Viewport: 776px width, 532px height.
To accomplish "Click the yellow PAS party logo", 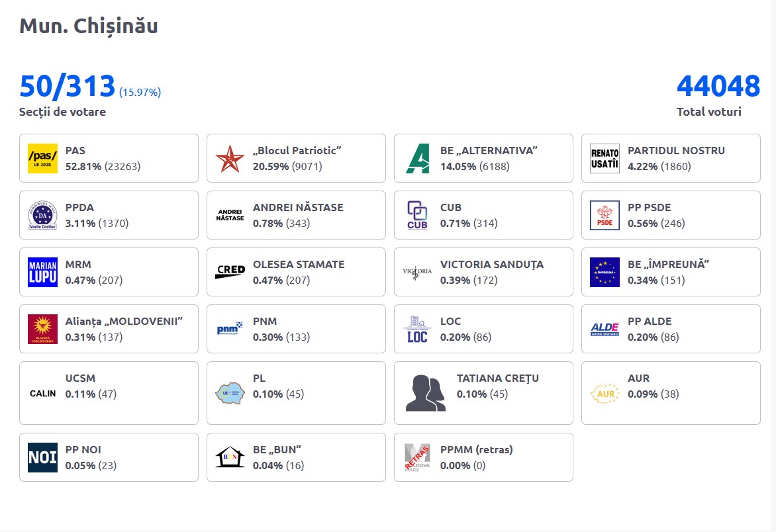I will 42,158.
